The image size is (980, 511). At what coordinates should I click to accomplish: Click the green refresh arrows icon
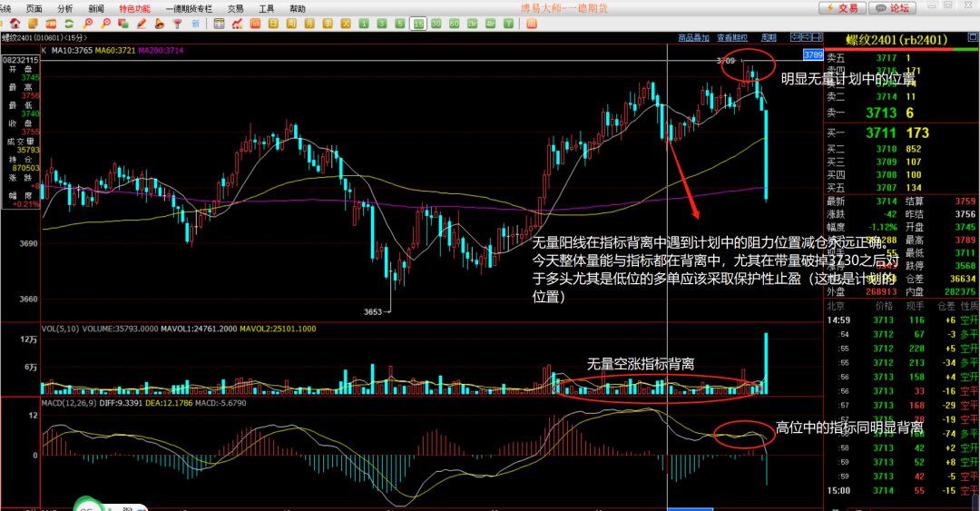point(69,24)
